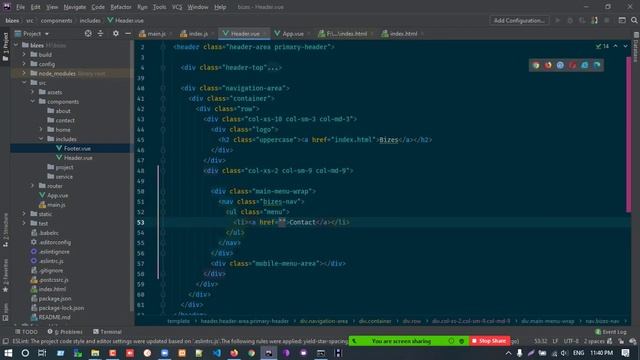Image resolution: width=640 pixels, height=360 pixels.
Task: Click Add Configuration button
Action: click(x=519, y=20)
